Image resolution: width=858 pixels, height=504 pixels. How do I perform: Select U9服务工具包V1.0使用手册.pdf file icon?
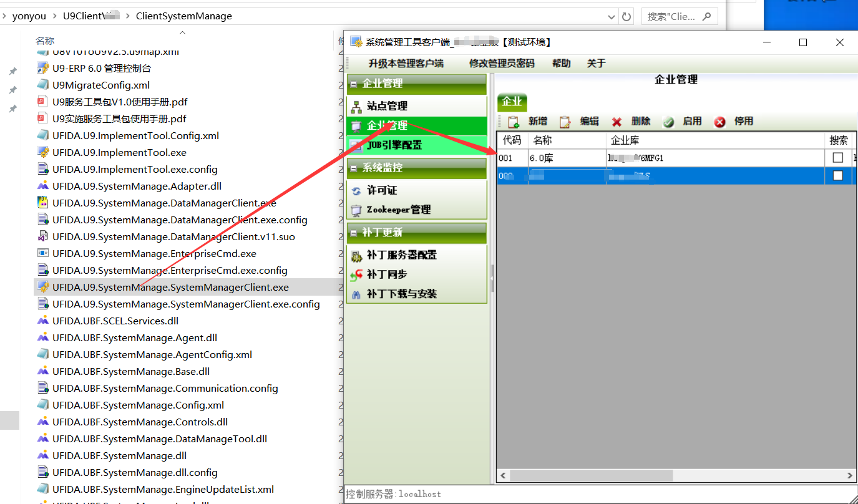click(43, 102)
